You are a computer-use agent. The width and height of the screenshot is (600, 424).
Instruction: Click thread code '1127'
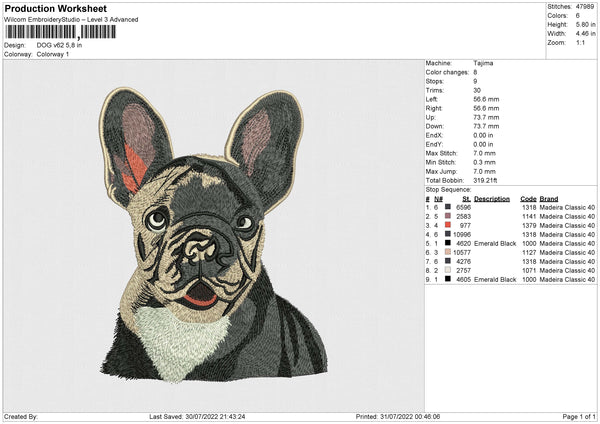(x=529, y=253)
